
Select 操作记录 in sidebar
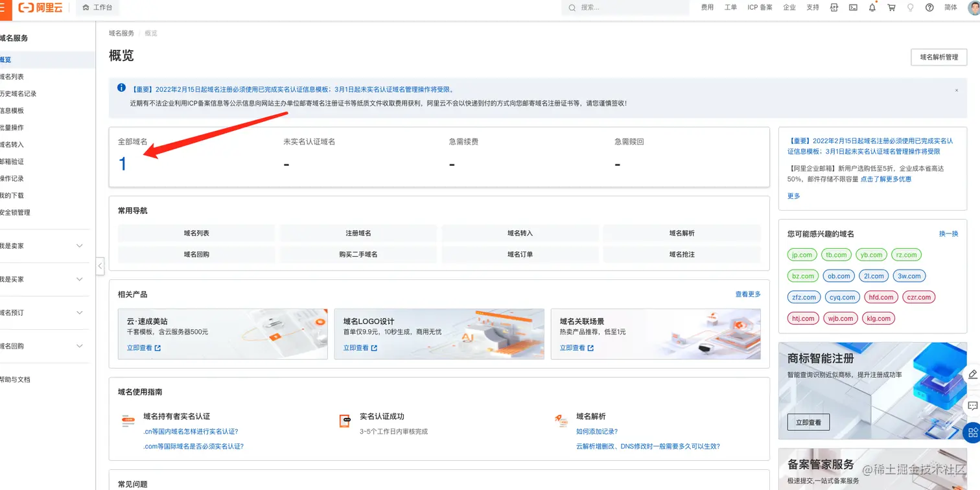coord(12,178)
